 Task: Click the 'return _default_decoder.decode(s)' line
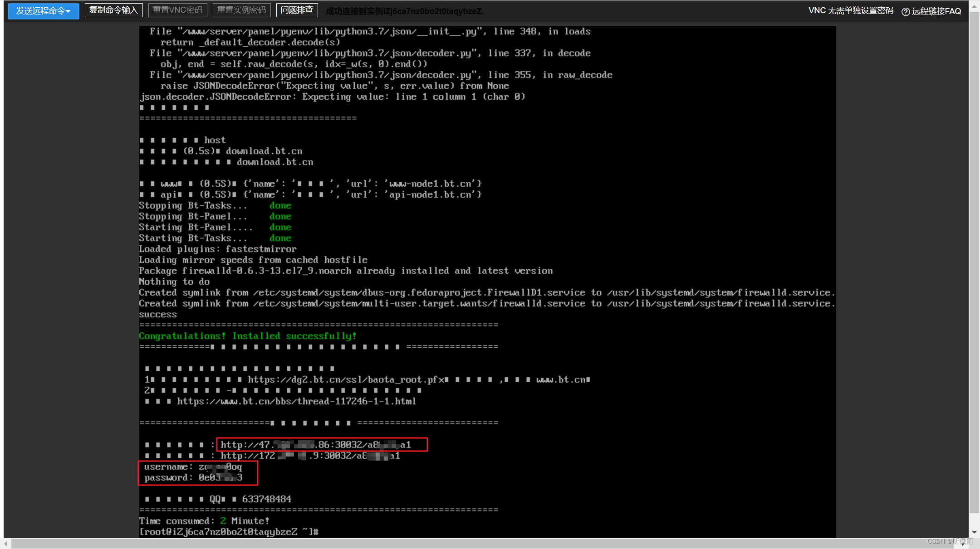[x=250, y=42]
